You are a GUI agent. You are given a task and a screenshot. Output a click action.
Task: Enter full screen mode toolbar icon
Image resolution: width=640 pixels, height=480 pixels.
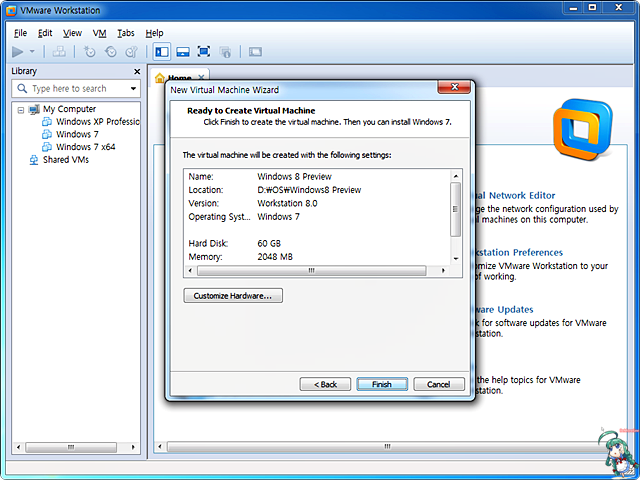[204, 52]
